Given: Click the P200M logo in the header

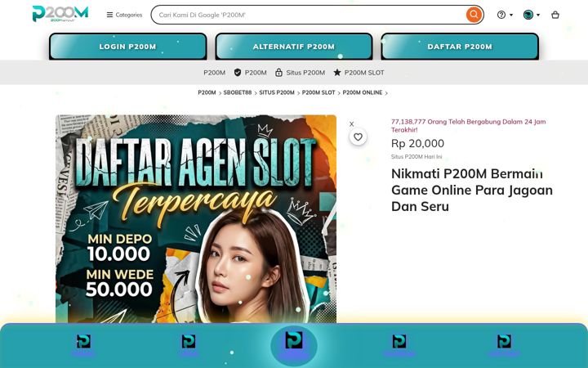Looking at the screenshot, I should [x=60, y=14].
